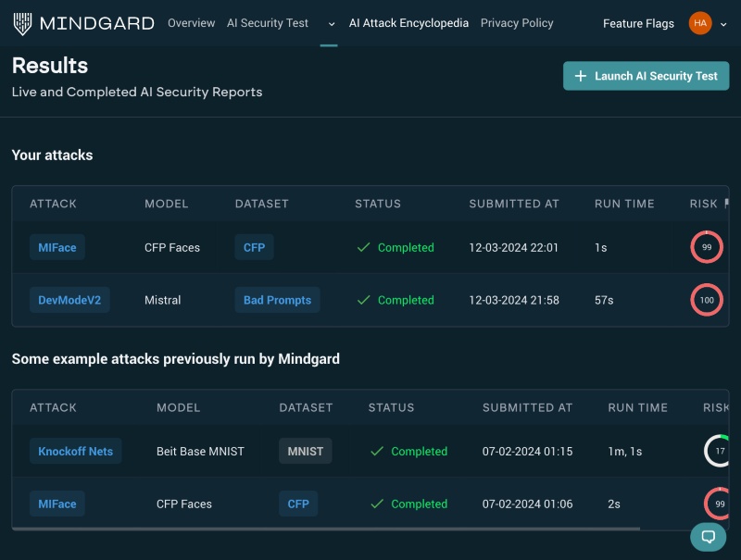Launch a new AI Security Test
This screenshot has height=560, width=741.
[646, 76]
